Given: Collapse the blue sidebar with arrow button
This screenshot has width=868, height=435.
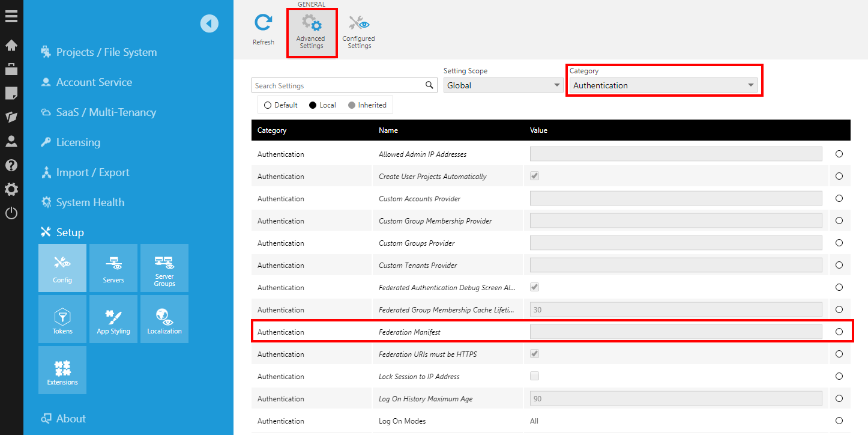Looking at the screenshot, I should 209,24.
